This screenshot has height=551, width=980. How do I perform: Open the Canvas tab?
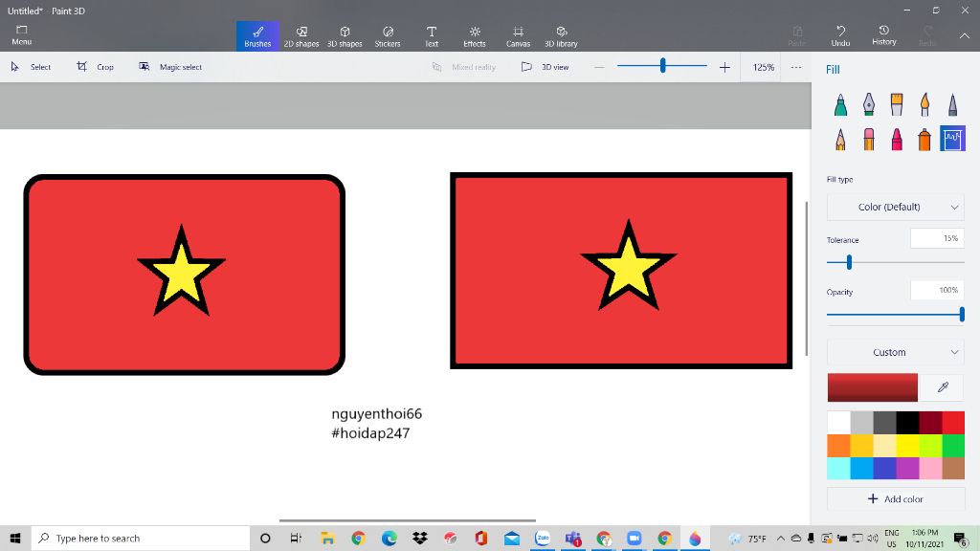pos(518,35)
